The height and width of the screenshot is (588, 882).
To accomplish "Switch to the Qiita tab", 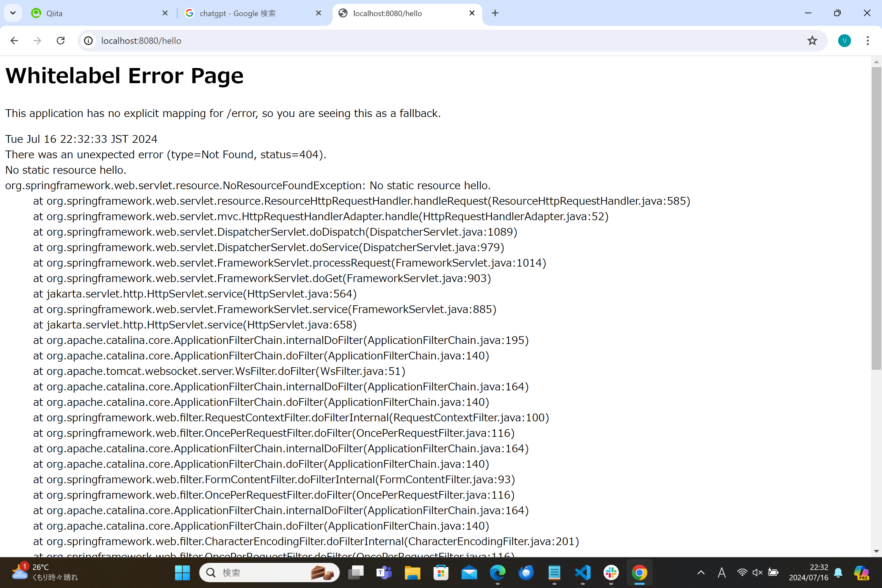I will click(97, 13).
